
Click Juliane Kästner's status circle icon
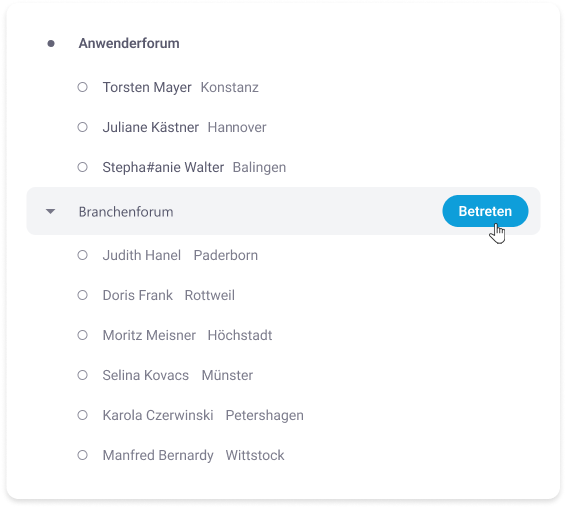pos(83,127)
